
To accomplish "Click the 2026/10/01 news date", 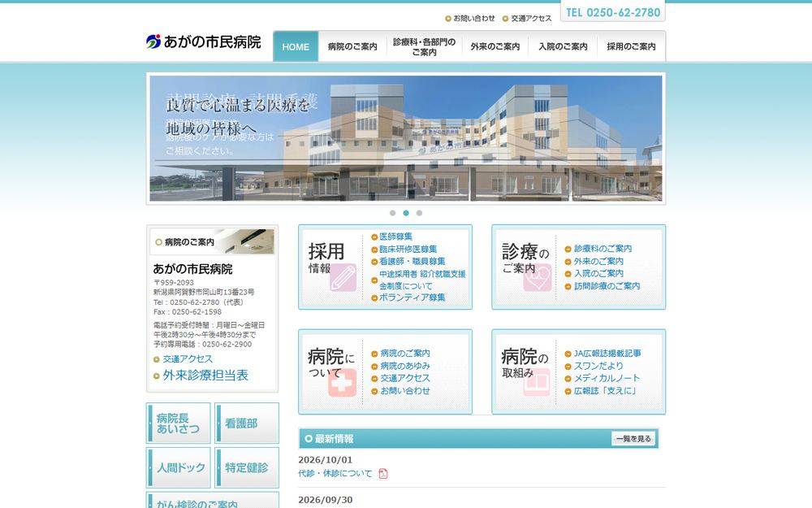I will [326, 460].
